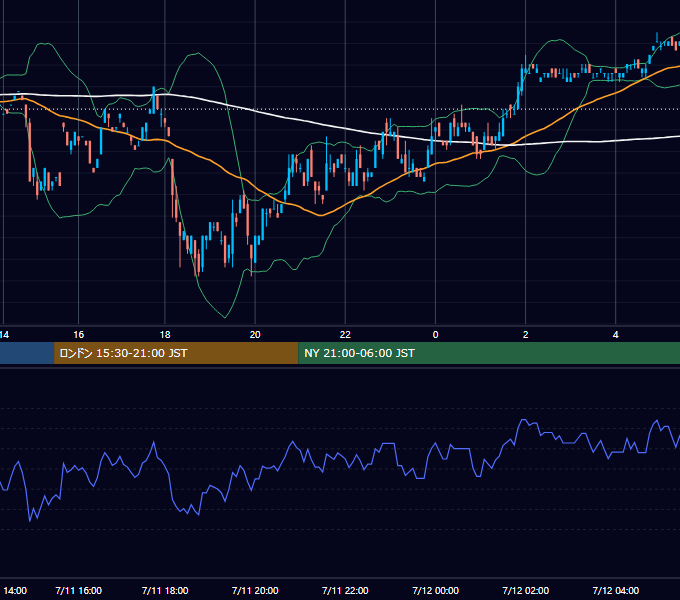680x600 pixels.
Task: Click the 7/11 16:00 date label
Action: [78, 590]
